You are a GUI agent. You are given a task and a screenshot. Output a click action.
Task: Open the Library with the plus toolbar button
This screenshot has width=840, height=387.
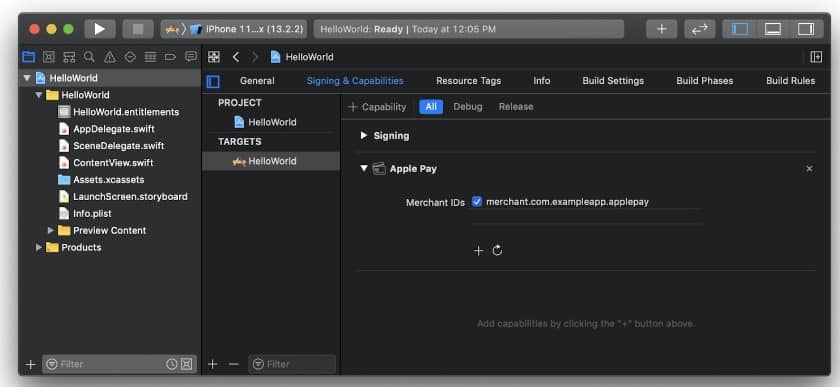tap(662, 29)
